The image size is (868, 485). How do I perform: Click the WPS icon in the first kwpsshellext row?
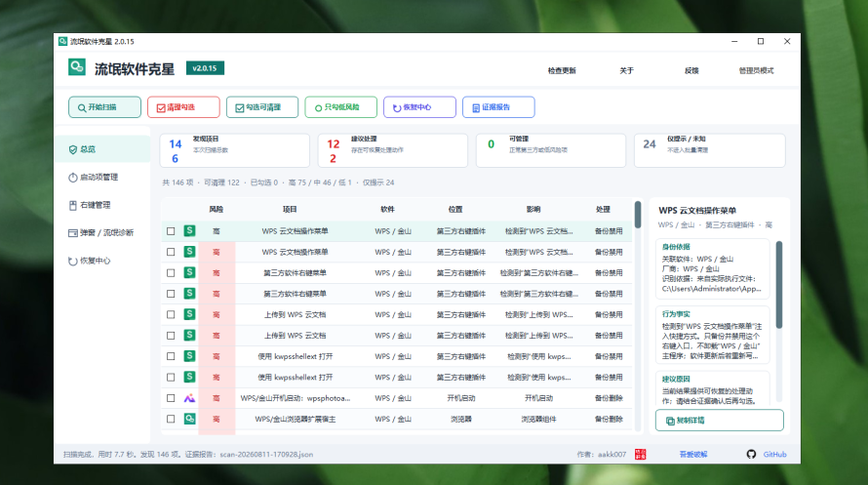tap(189, 356)
